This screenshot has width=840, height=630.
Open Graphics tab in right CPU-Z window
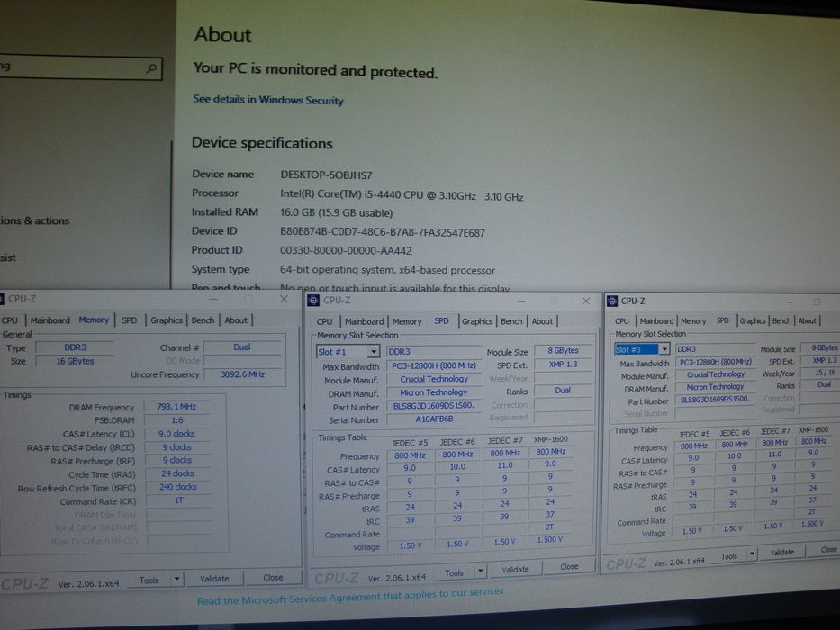(x=752, y=320)
